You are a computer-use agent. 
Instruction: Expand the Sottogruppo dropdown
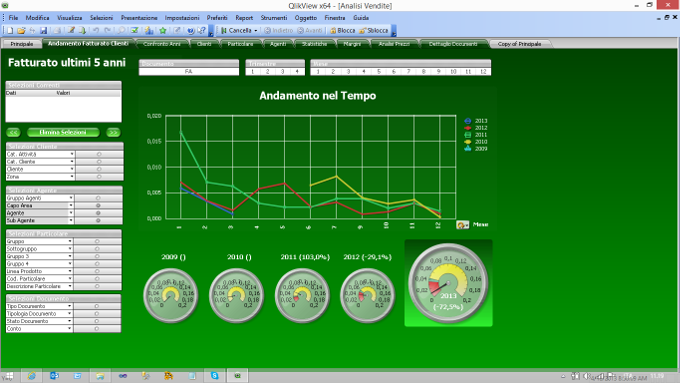pos(70,249)
